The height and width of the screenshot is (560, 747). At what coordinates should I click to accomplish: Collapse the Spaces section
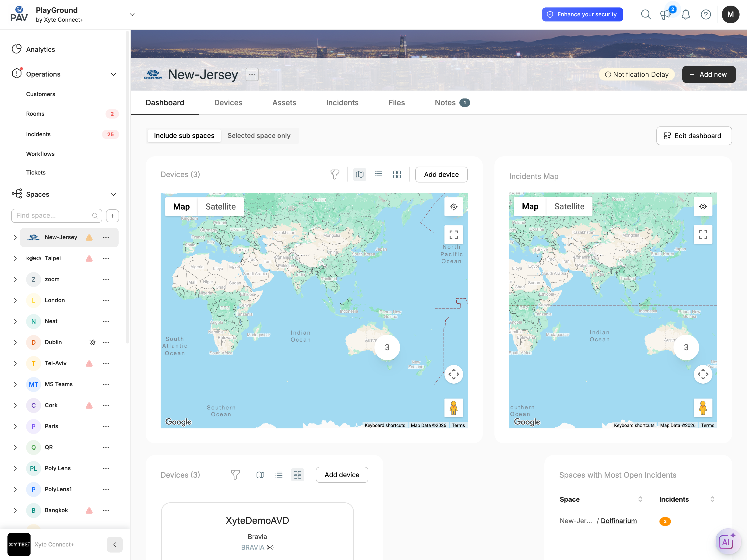(x=113, y=194)
